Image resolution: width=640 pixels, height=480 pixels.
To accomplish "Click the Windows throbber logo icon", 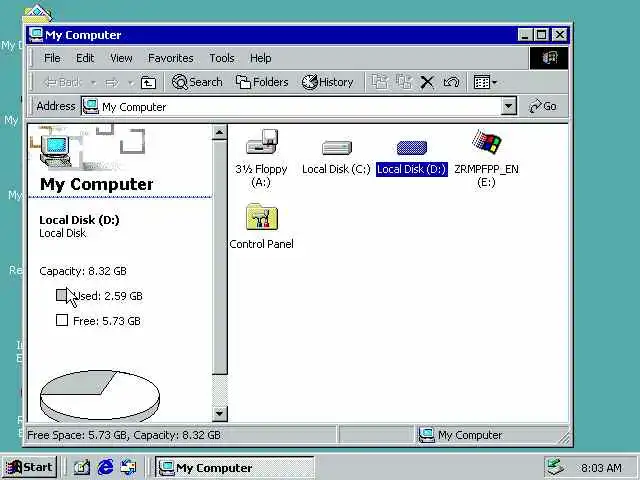I will click(549, 58).
